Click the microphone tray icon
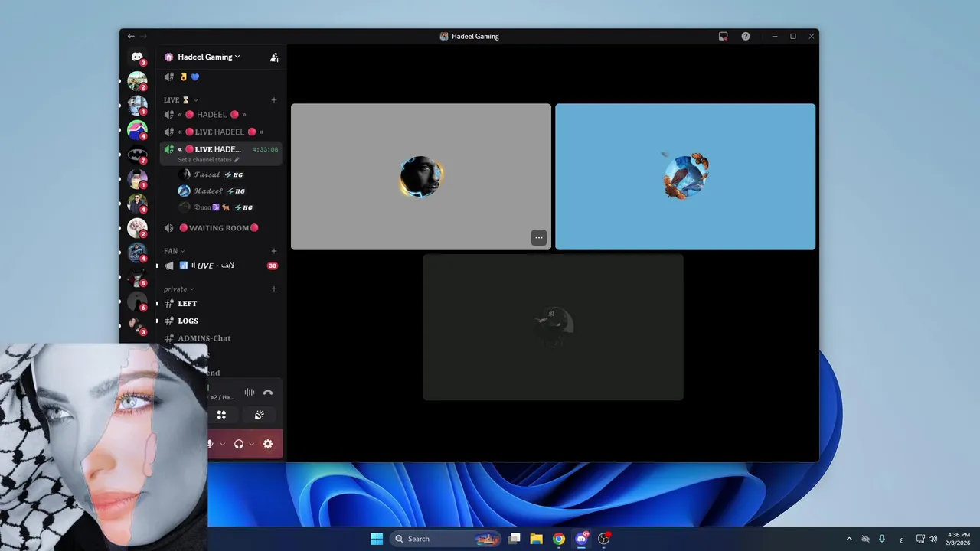The width and height of the screenshot is (980, 551). coord(882,539)
